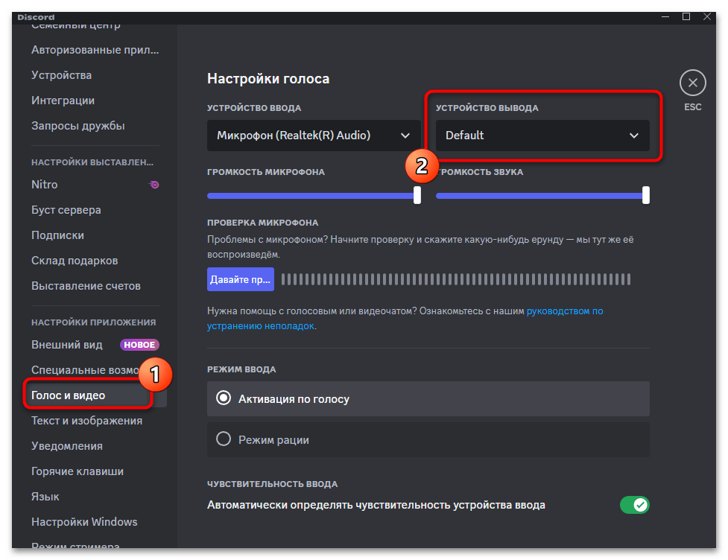Select Активация по голосу radio option

pos(428,399)
